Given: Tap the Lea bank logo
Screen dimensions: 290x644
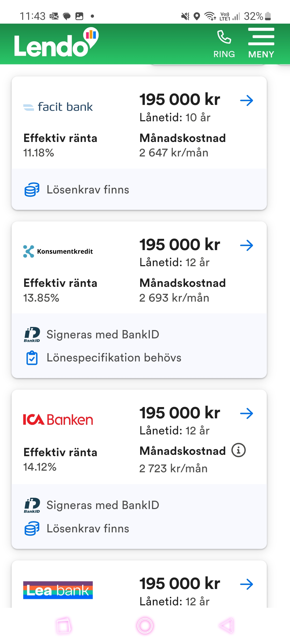Looking at the screenshot, I should click(x=58, y=590).
